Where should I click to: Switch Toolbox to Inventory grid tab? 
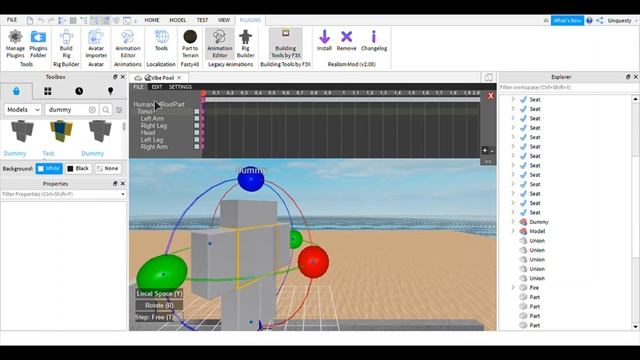point(48,91)
